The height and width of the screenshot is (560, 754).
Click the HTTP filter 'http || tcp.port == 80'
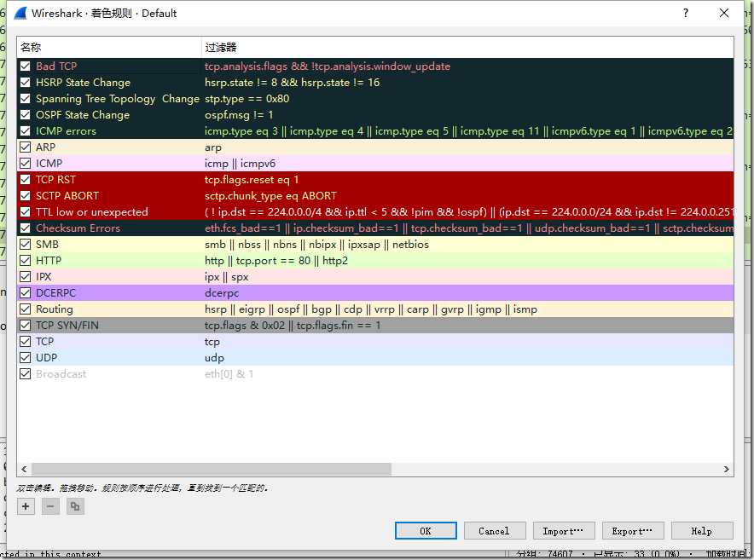(276, 261)
